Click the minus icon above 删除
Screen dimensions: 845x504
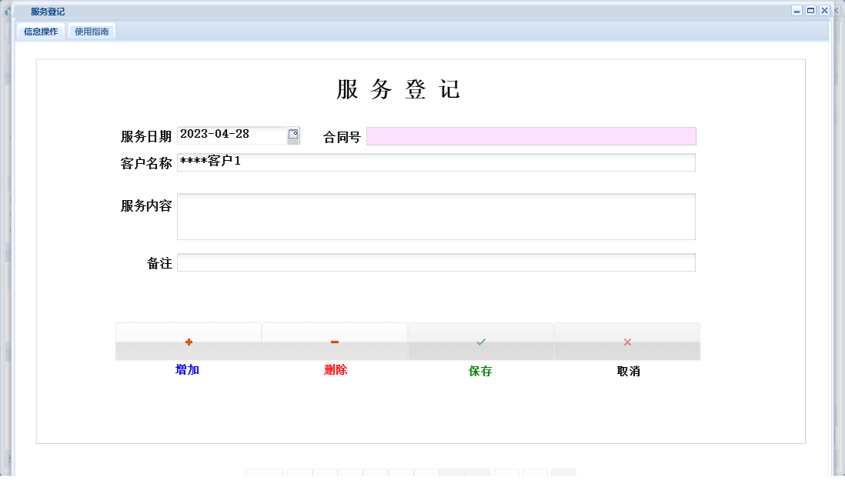[x=335, y=341]
